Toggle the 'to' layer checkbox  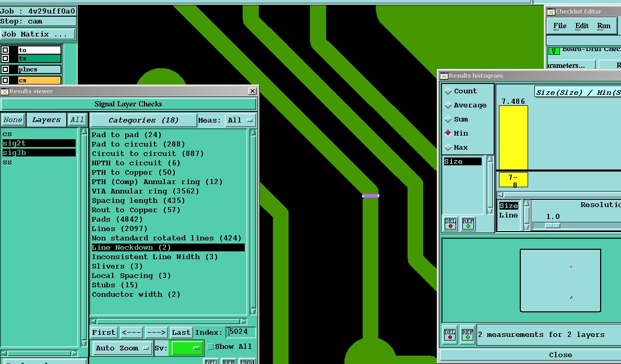coord(5,50)
